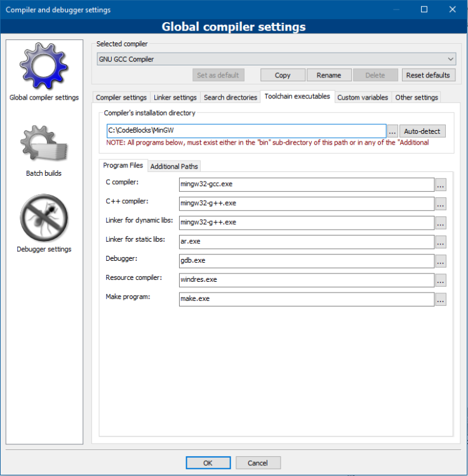Select the Batch builds icon
Viewport: 468px width, 476px height.
coord(44,145)
